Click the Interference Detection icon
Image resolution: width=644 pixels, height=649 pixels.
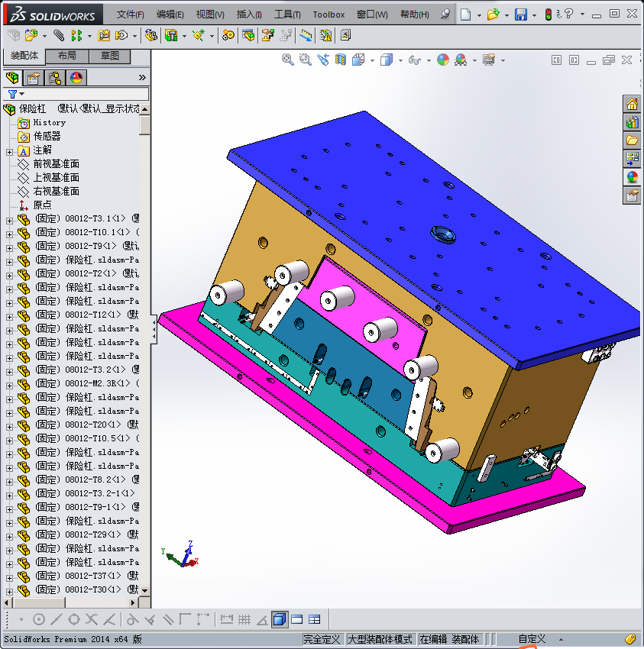pos(325,36)
